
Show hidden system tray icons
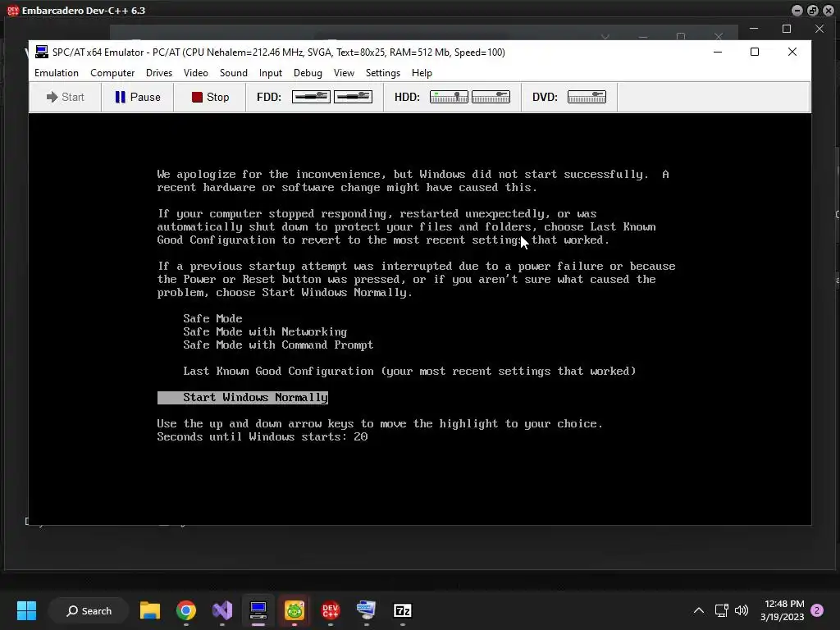coord(699,610)
